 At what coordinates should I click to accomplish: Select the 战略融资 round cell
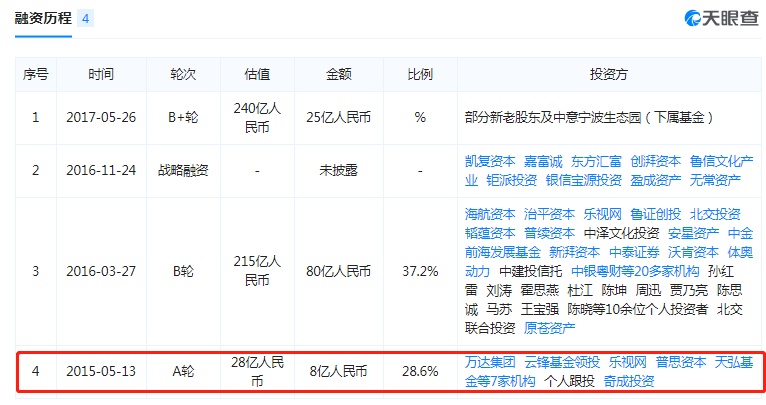point(183,171)
